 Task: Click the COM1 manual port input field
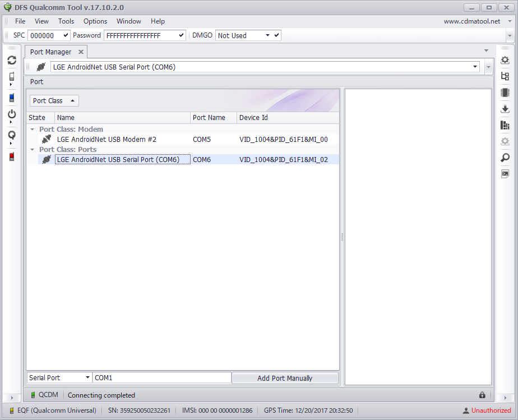[x=162, y=377]
